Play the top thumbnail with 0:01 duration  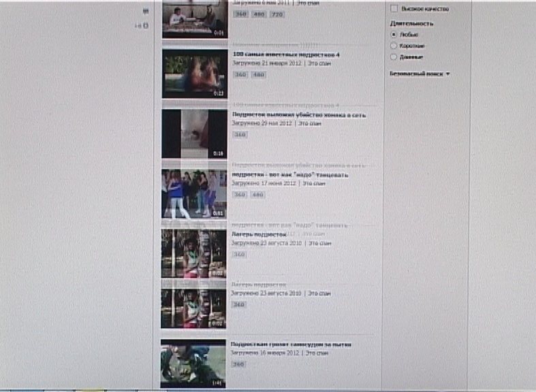point(195,19)
